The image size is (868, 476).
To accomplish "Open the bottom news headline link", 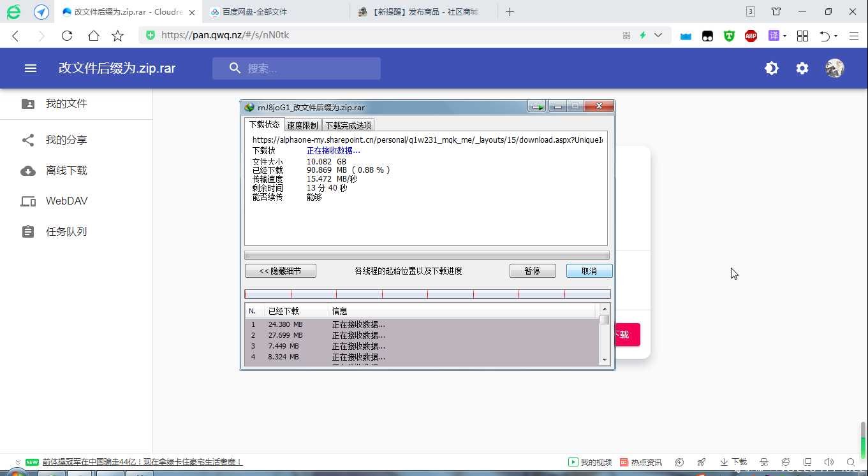I will click(x=143, y=462).
